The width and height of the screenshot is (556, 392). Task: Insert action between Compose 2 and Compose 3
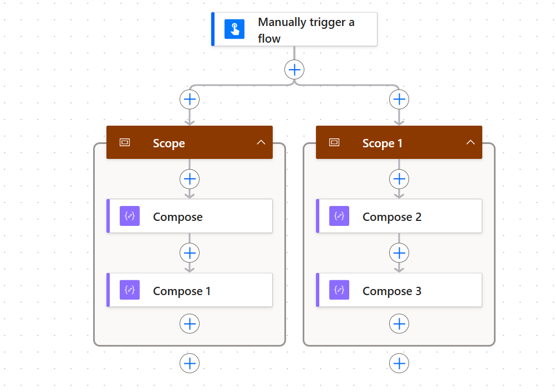click(x=399, y=253)
